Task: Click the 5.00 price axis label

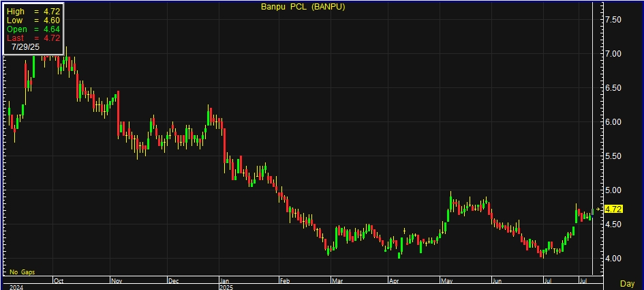Action: [x=613, y=190]
